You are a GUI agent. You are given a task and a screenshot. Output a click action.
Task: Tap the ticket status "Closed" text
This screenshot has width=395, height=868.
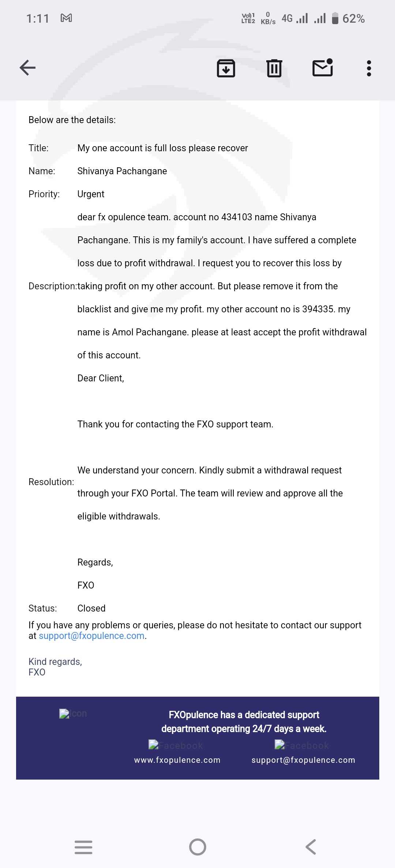(91, 608)
